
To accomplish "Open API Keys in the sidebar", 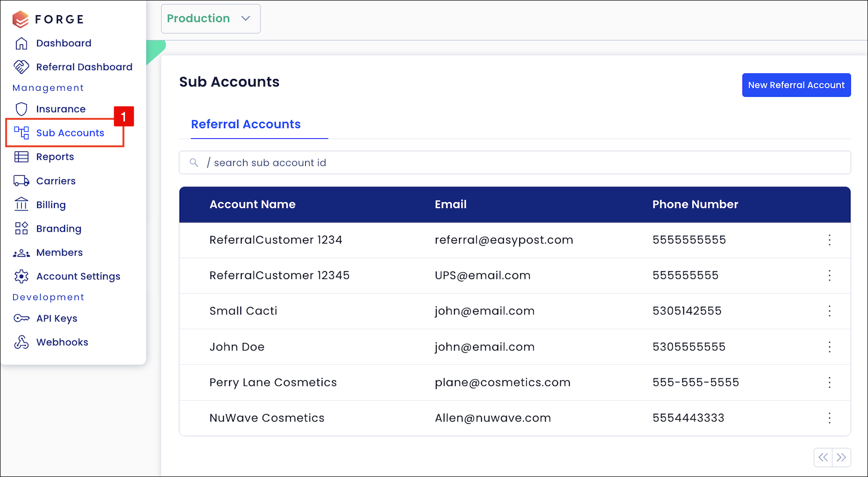I will 57,319.
